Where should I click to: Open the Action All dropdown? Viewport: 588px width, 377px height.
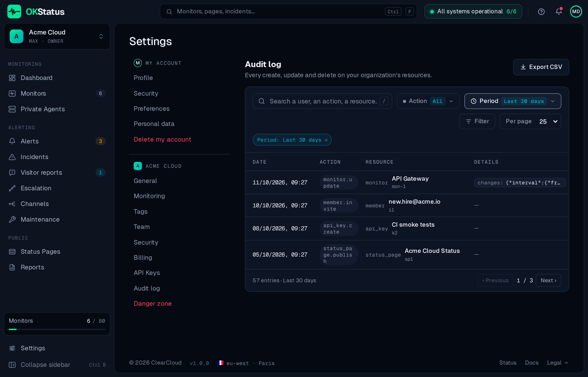[x=428, y=101]
